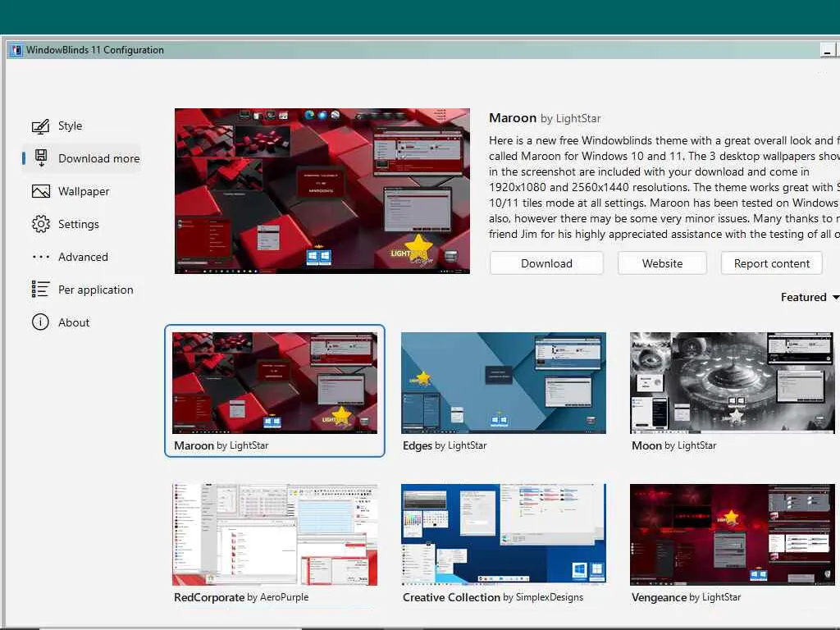This screenshot has height=630, width=840.
Task: Download the Maroon theme
Action: 546,263
